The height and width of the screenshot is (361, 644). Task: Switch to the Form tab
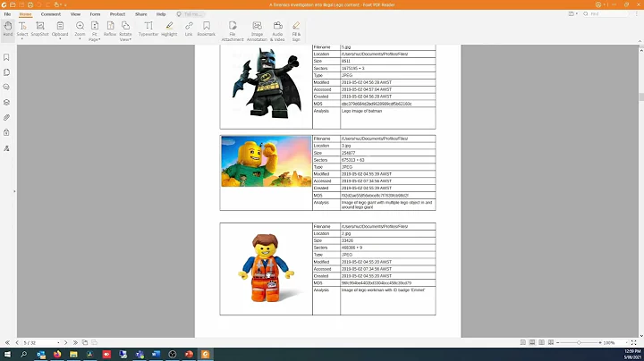pyautogui.click(x=96, y=14)
